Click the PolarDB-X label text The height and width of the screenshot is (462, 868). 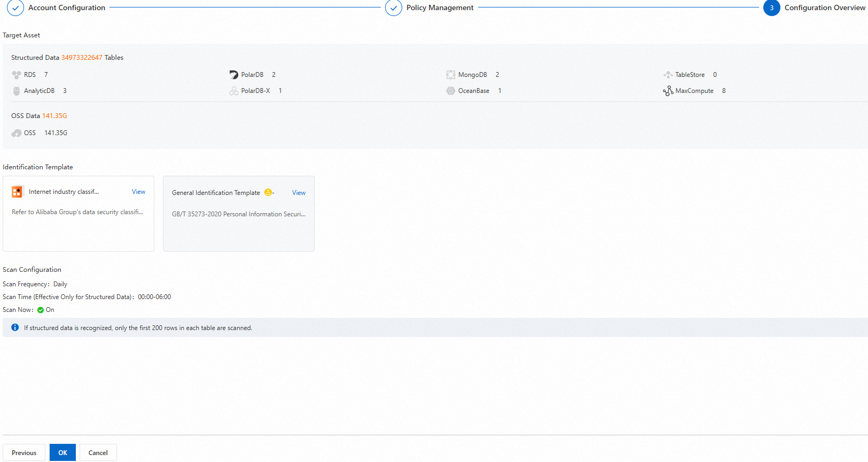coord(255,91)
